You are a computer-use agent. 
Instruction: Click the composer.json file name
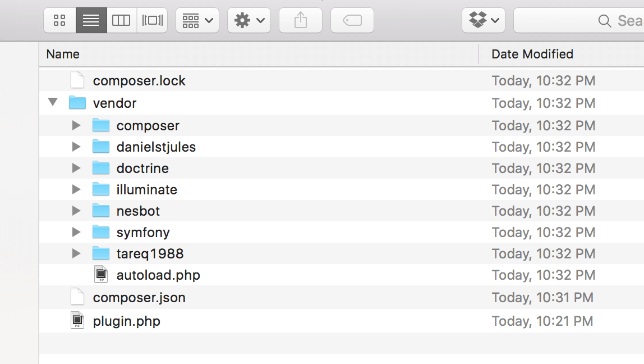coord(139,297)
